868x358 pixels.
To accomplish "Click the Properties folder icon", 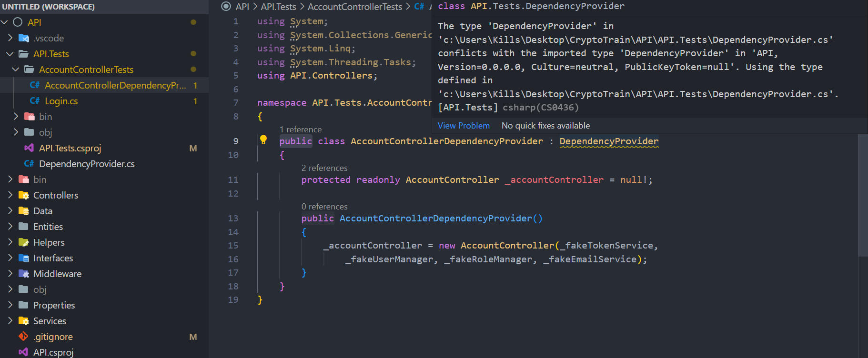I will click(x=24, y=305).
